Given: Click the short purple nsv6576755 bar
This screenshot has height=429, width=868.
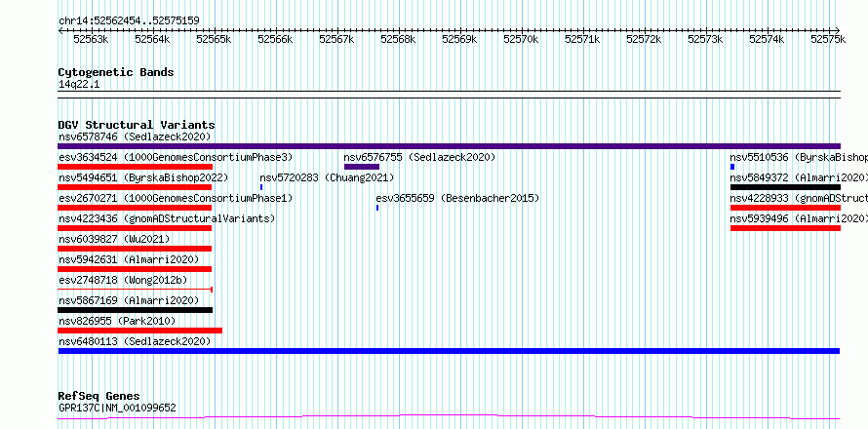Looking at the screenshot, I should pos(362,167).
